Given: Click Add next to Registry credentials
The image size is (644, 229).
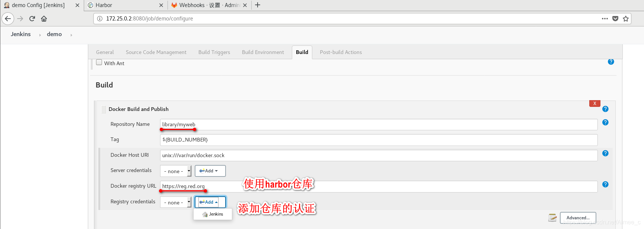Looking at the screenshot, I should pyautogui.click(x=210, y=202).
